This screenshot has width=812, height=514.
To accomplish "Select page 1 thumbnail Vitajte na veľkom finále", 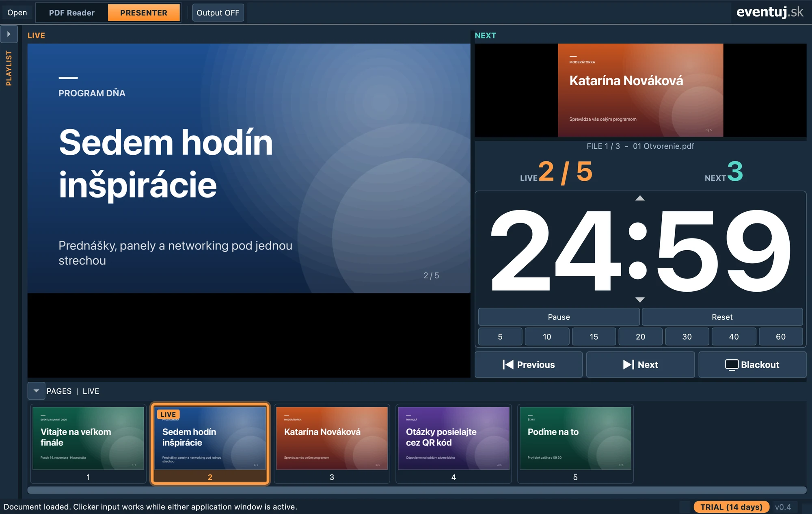I will pos(88,444).
